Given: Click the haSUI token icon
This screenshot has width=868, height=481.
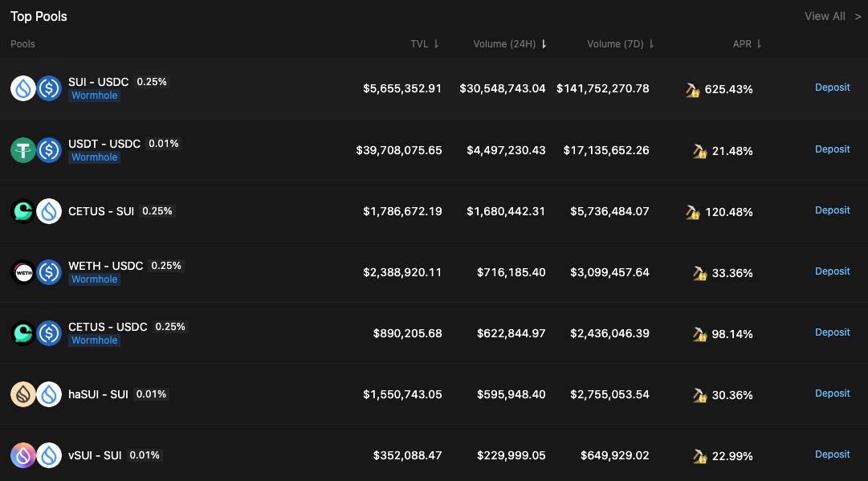Looking at the screenshot, I should (23, 394).
